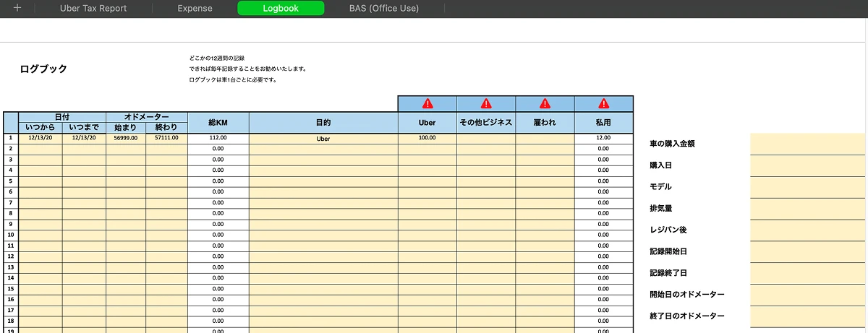868x333 pixels.
Task: Click the 記録開始日 input cell
Action: coord(808,251)
